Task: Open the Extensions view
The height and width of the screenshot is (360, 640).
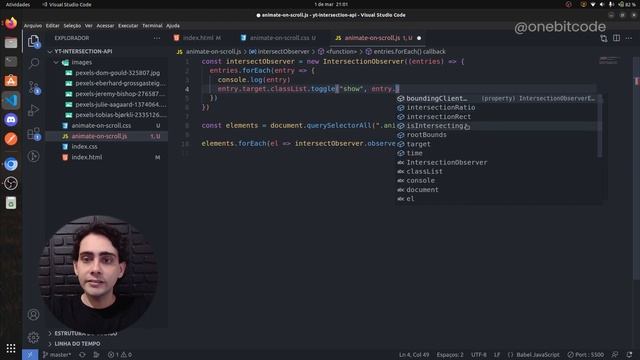Action: pos(34,133)
